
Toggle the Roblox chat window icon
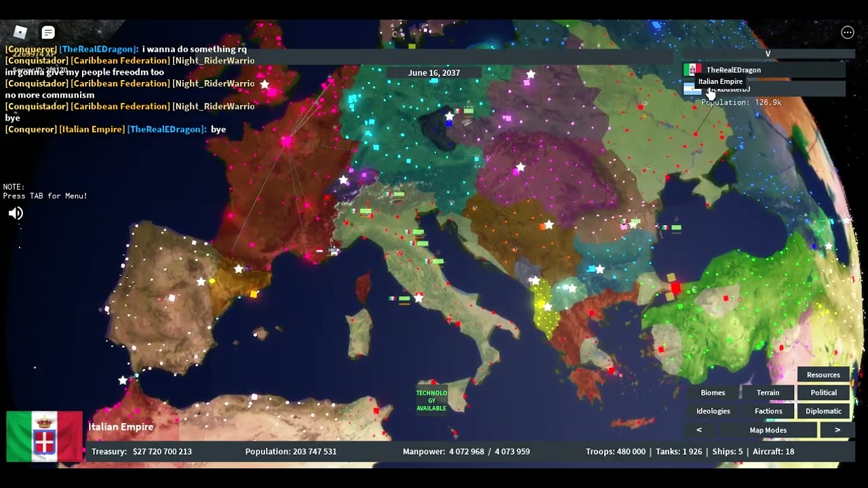click(x=48, y=33)
